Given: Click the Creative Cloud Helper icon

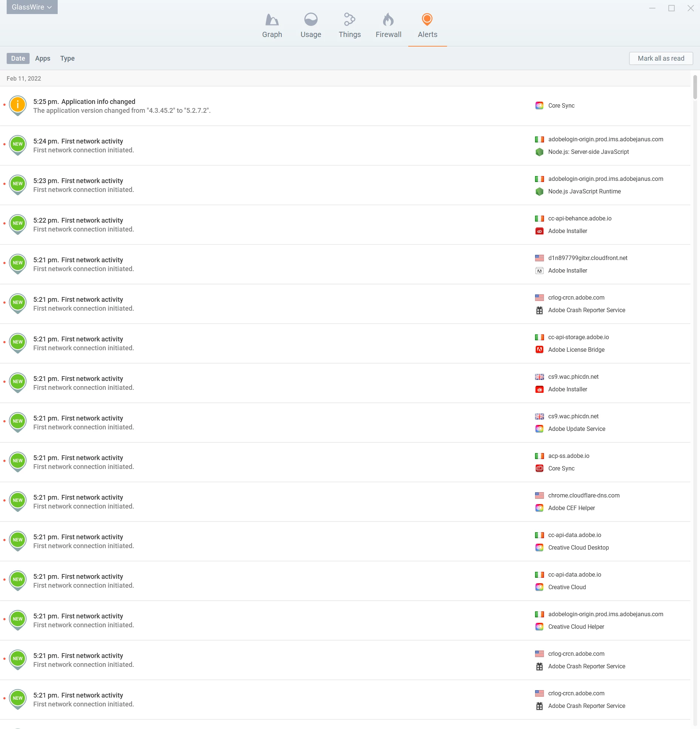Looking at the screenshot, I should [x=539, y=627].
